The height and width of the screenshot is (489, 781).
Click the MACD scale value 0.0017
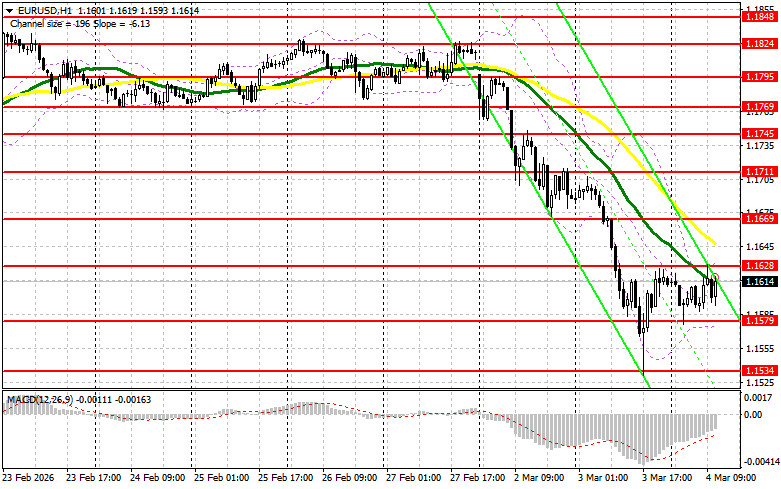759,397
